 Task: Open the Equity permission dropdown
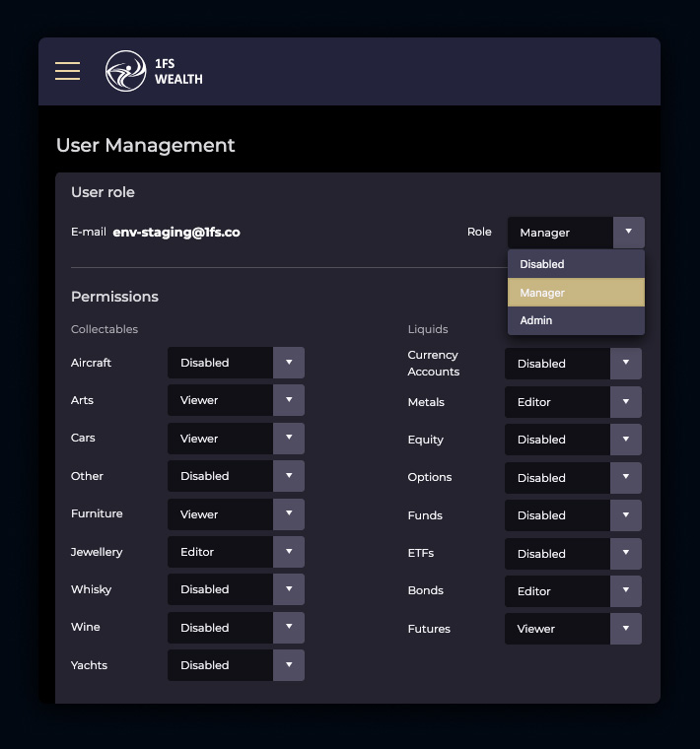pyautogui.click(x=573, y=440)
